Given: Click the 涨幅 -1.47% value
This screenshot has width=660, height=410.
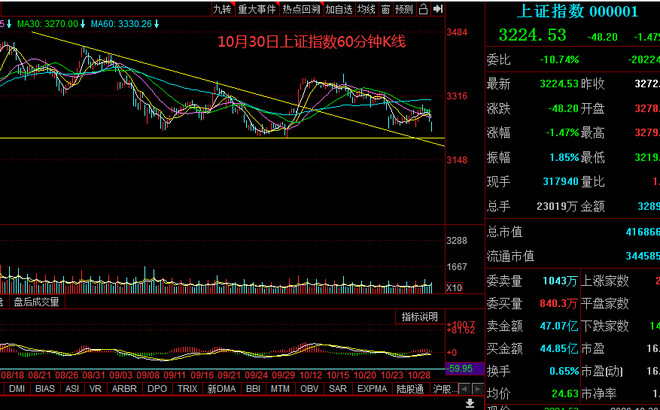Looking at the screenshot, I should pos(563,133).
